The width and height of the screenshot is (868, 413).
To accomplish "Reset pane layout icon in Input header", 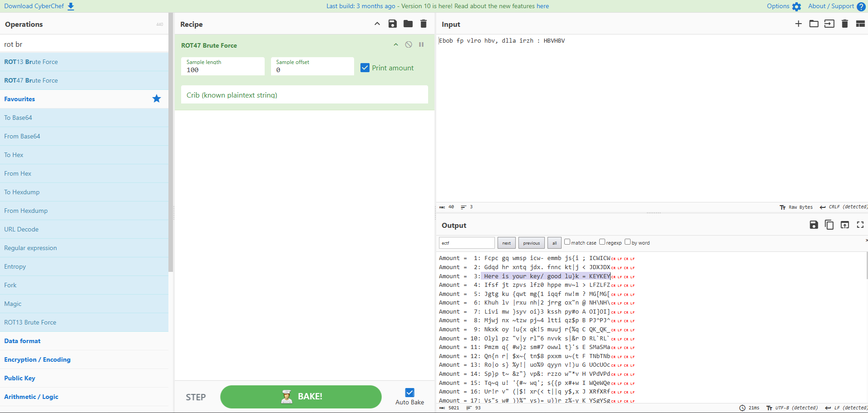I will [860, 24].
